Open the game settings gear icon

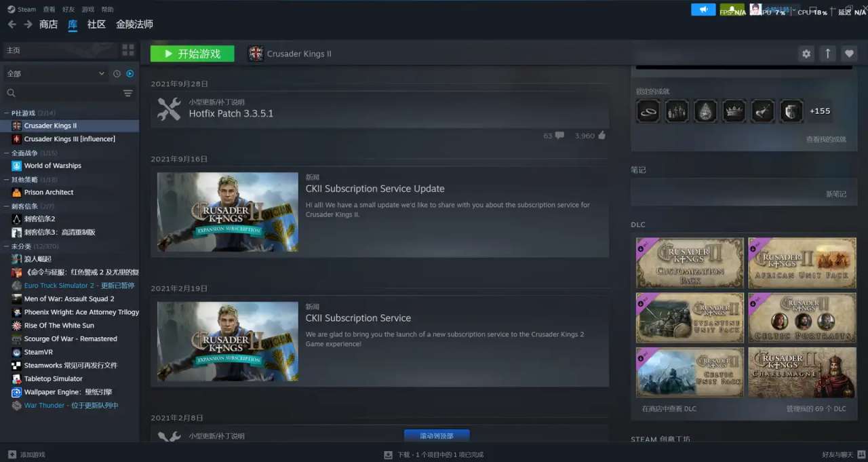coord(806,54)
